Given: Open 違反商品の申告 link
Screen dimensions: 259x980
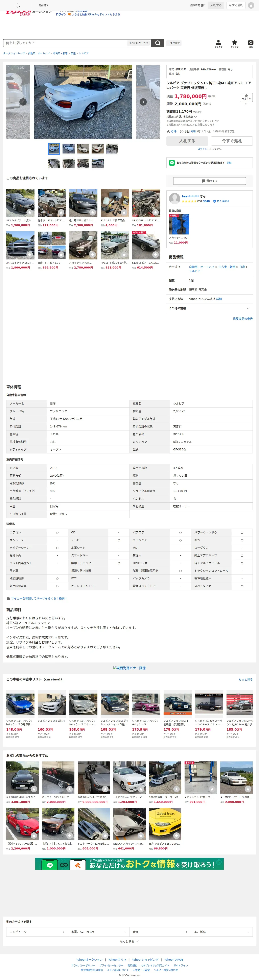Looking at the screenshot, I should click(243, 319).
